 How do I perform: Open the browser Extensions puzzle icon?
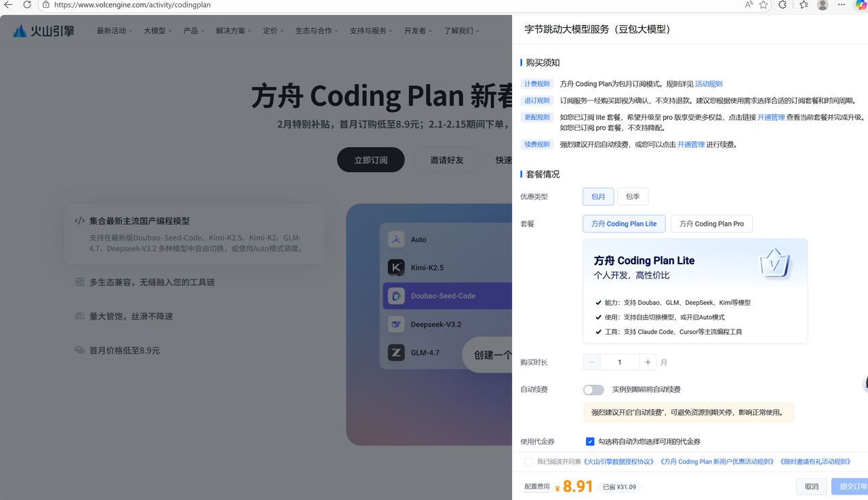783,5
